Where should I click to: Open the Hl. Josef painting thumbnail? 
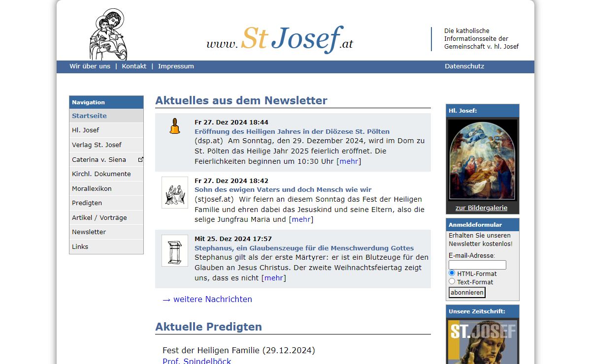tap(482, 159)
